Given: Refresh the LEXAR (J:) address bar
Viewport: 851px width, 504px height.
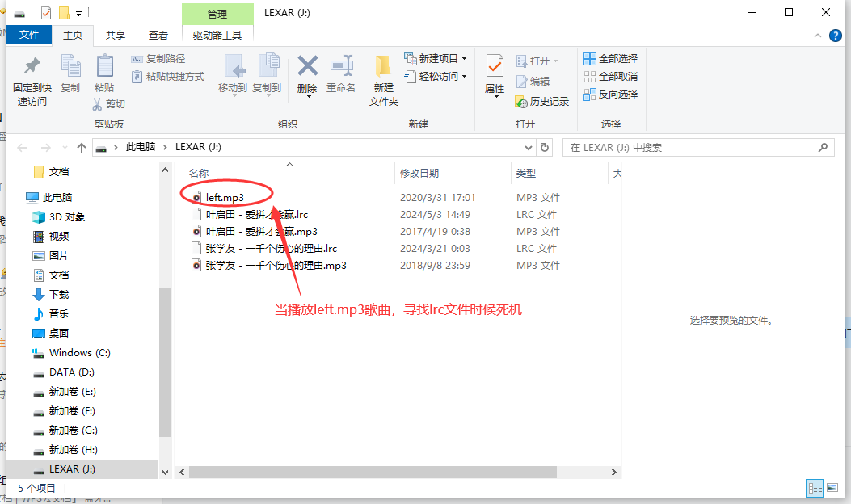Looking at the screenshot, I should pos(545,148).
